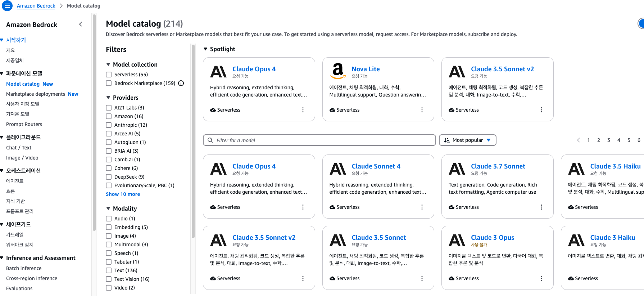Click the Amazon Bedrock breadcrumb link
The image size is (644, 296).
(x=36, y=6)
